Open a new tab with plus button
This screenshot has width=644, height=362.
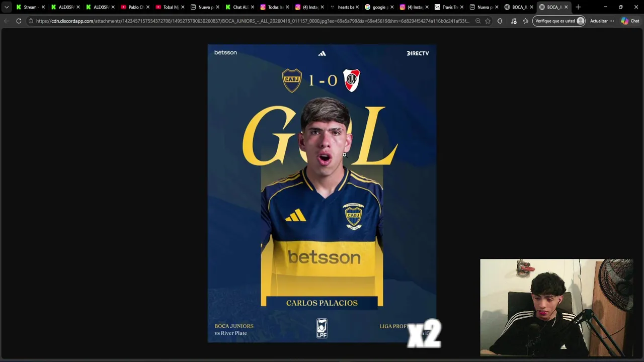[x=578, y=7]
